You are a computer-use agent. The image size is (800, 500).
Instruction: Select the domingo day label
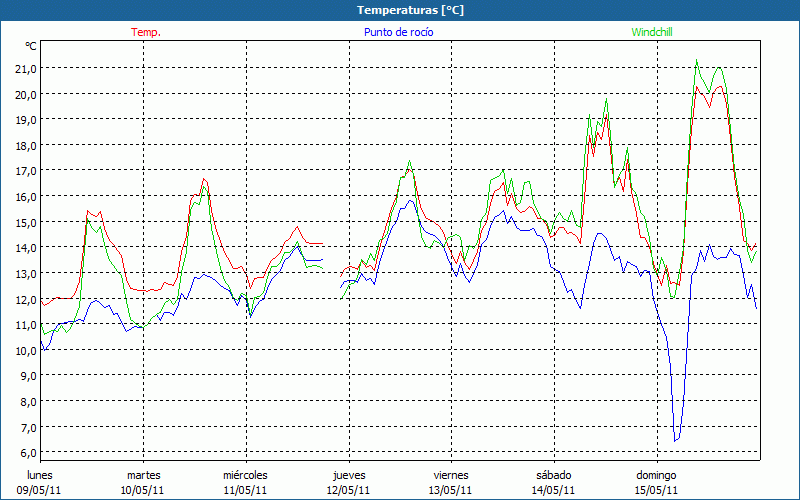(656, 475)
